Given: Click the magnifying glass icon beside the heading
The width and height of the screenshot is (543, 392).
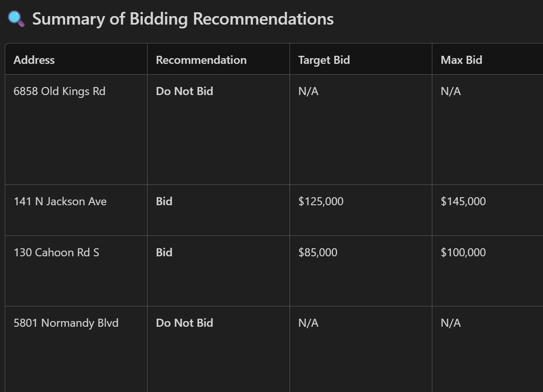Looking at the screenshot, I should (16, 19).
